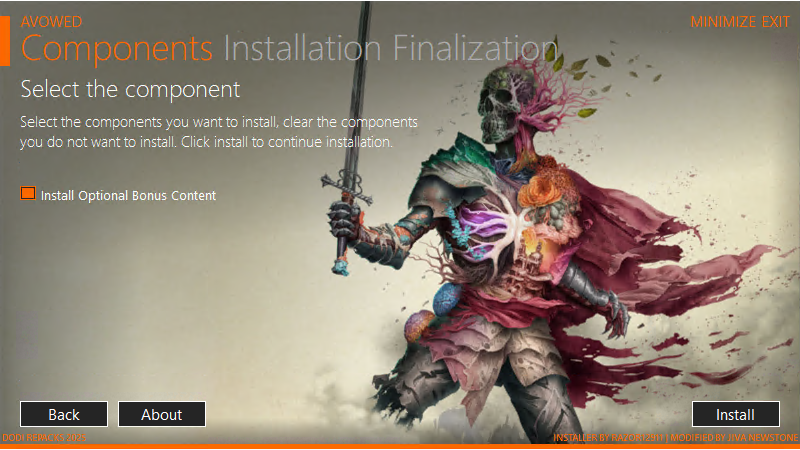The width and height of the screenshot is (800, 450).
Task: Click the MODIFIED BY JIVA NEWSTONE credit
Action: [734, 438]
